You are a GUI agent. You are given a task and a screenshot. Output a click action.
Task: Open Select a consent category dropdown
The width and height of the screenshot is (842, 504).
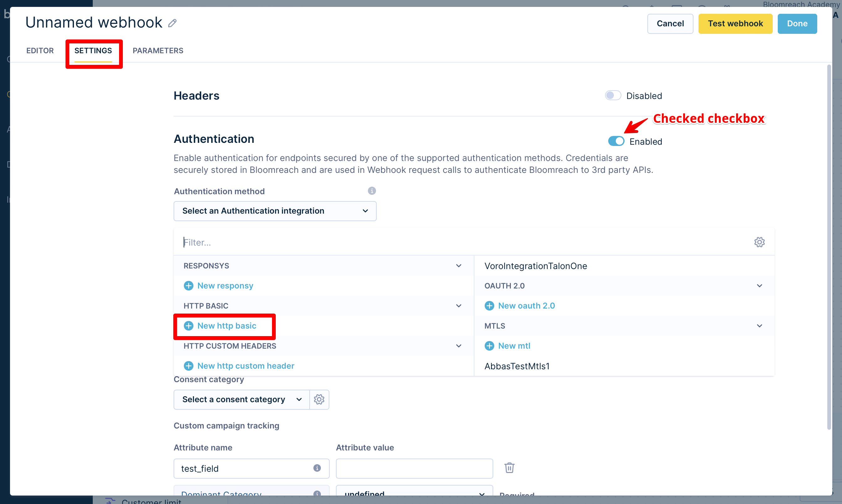[242, 399]
